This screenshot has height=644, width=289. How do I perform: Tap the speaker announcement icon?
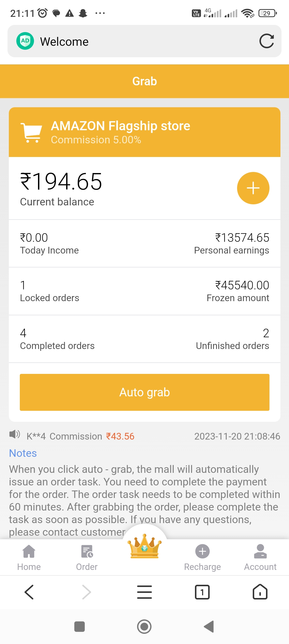pyautogui.click(x=14, y=434)
